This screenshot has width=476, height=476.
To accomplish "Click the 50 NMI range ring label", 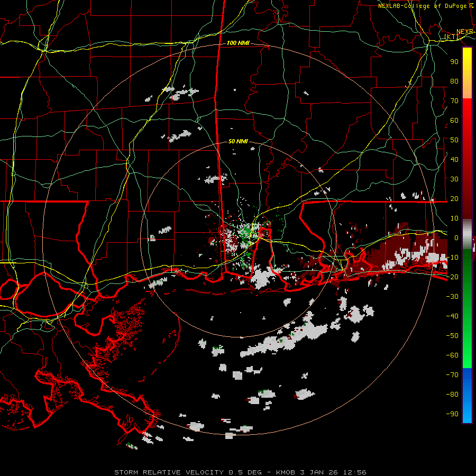I will [x=238, y=141].
